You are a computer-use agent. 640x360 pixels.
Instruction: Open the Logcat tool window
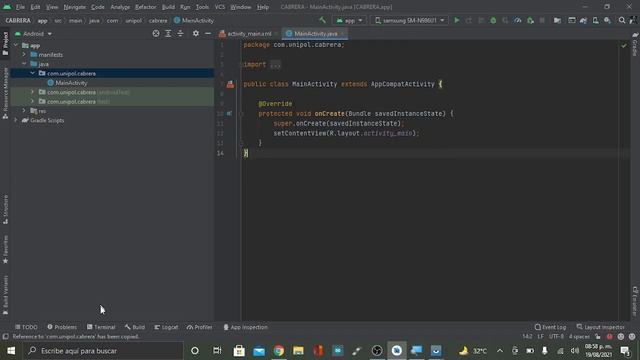click(166, 327)
